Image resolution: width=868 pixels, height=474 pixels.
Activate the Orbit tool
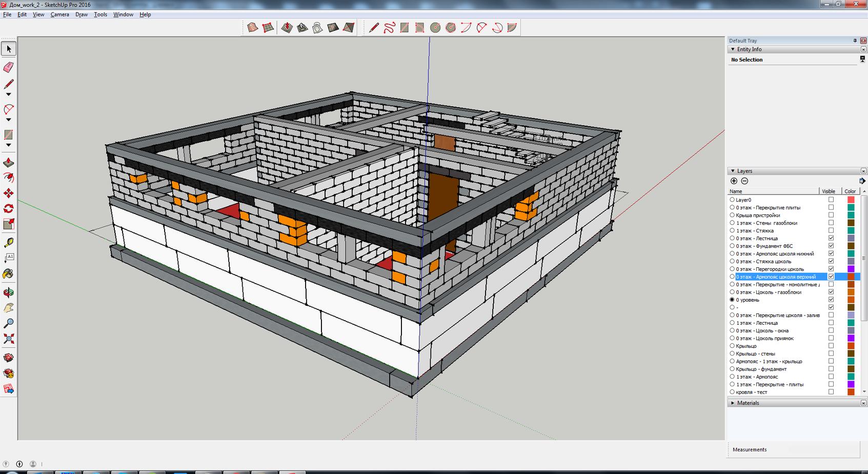point(8,292)
